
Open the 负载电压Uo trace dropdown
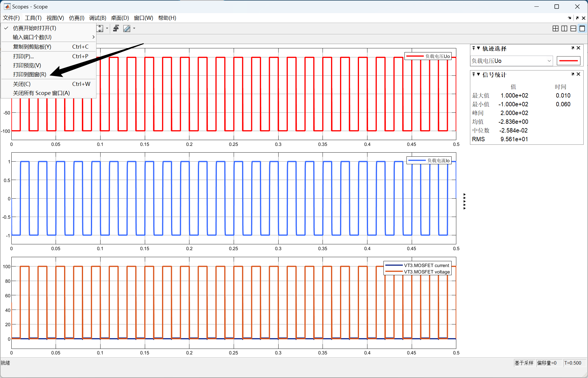coord(549,61)
